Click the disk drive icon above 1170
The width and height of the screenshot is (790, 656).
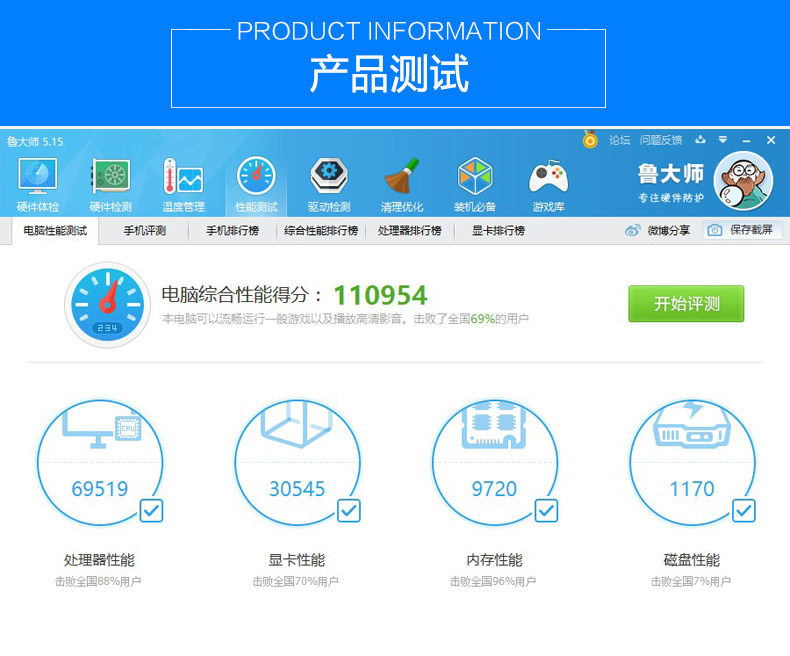pyautogui.click(x=692, y=424)
